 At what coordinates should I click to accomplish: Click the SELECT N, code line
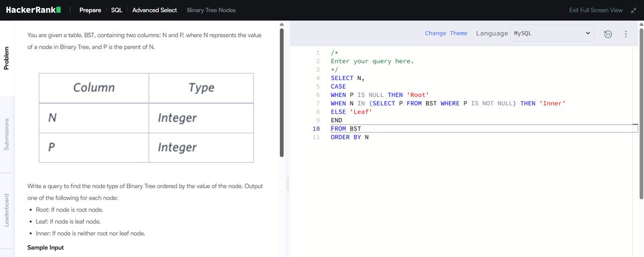tap(348, 78)
